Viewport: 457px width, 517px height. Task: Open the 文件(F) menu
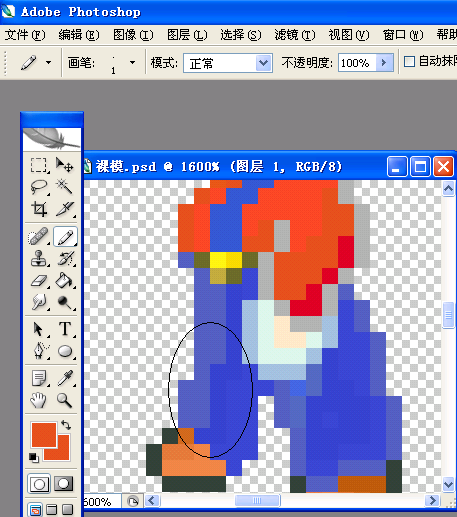click(x=25, y=35)
